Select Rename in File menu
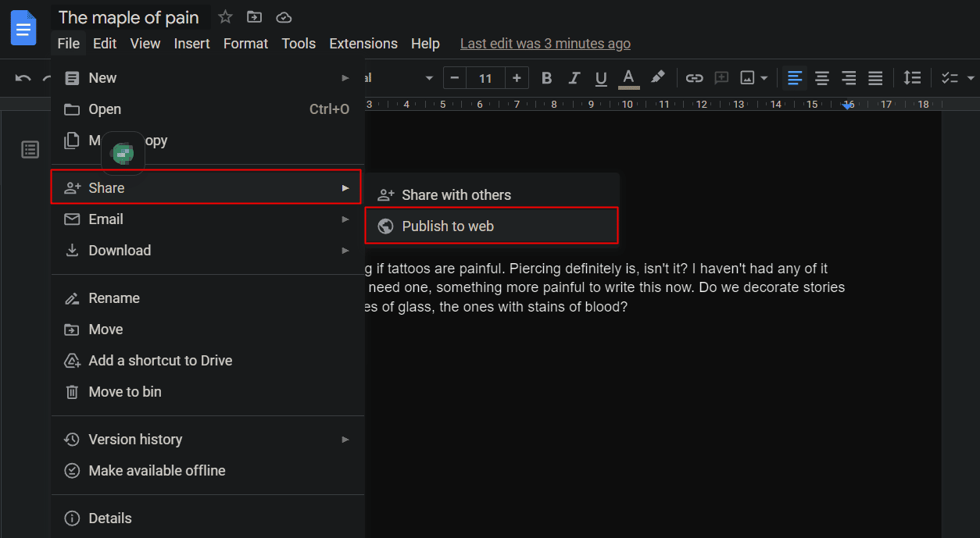980x538 pixels. (208, 298)
